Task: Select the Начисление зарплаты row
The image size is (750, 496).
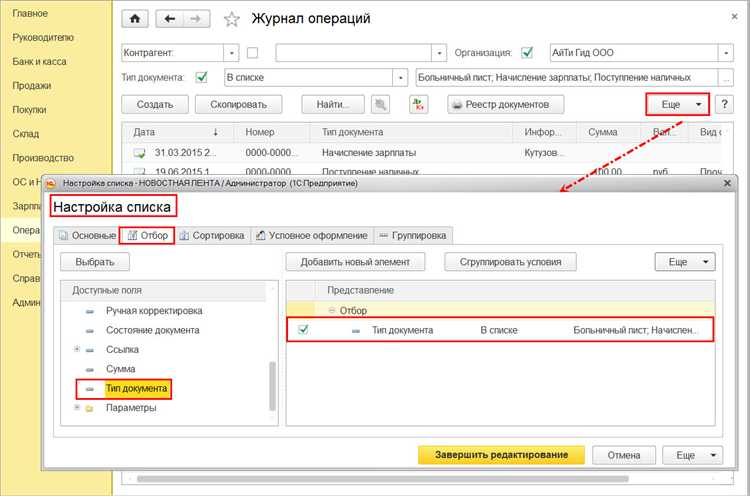Action: click(x=421, y=153)
